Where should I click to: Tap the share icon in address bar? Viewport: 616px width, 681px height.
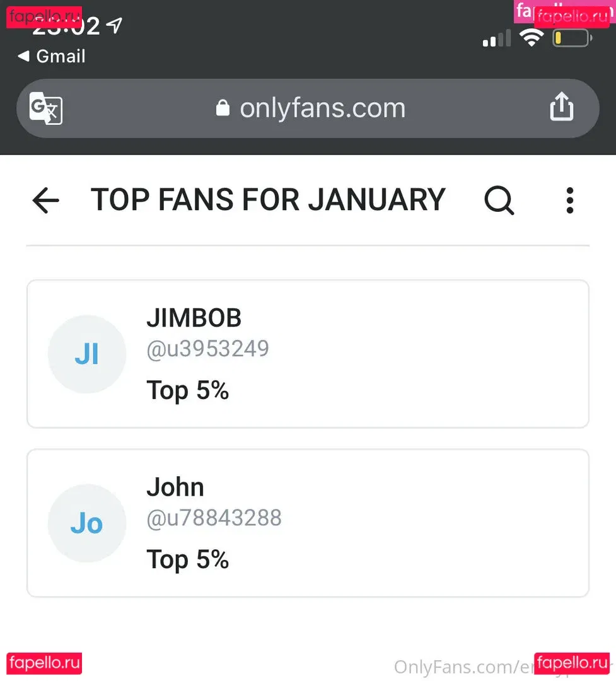coord(561,107)
